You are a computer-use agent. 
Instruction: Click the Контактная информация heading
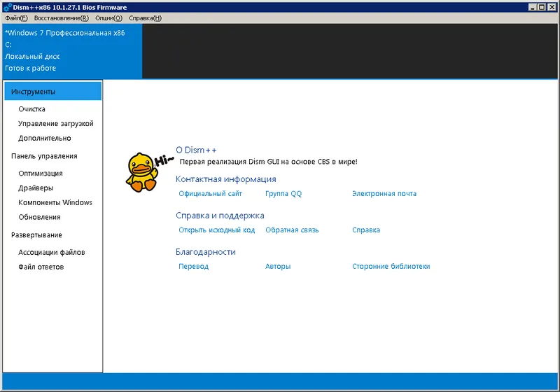click(225, 179)
